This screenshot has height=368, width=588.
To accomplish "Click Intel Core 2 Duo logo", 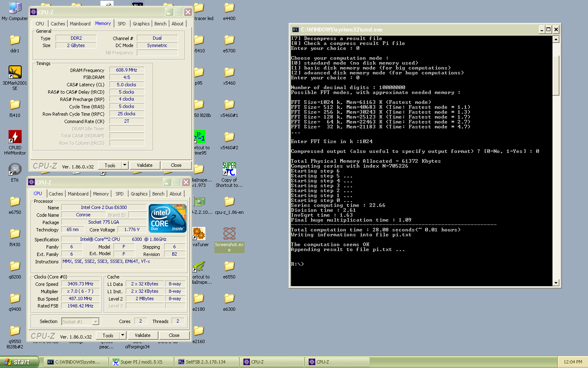I will point(168,218).
